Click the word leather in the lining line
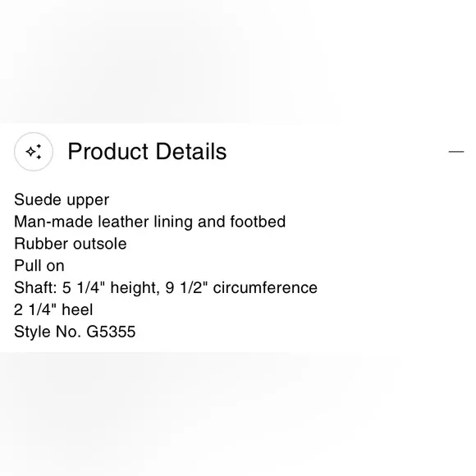 pyautogui.click(x=124, y=222)
